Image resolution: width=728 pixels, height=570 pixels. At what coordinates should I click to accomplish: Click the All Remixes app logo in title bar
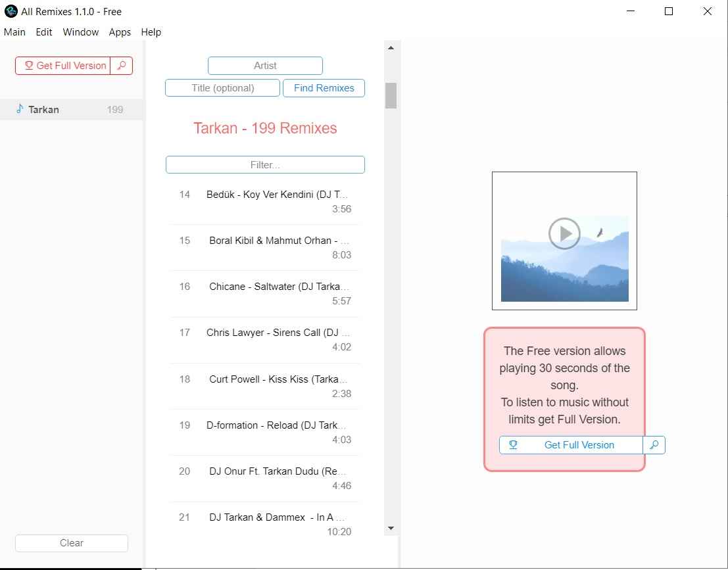(x=11, y=11)
